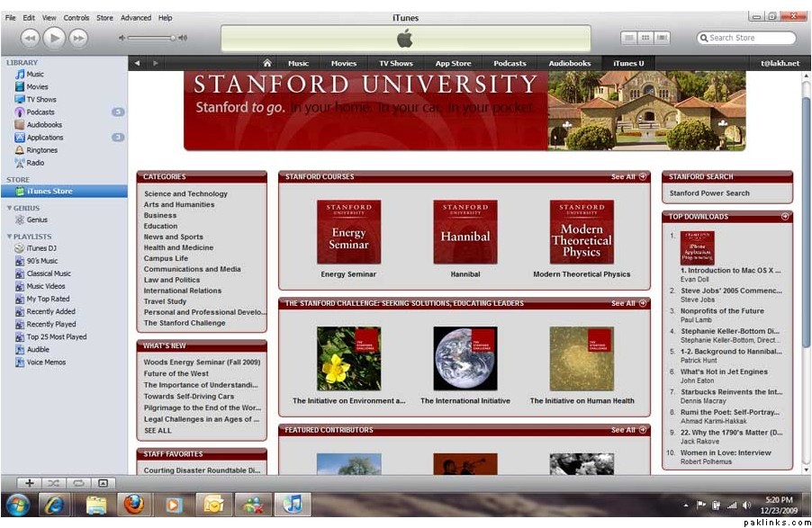The width and height of the screenshot is (812, 528).
Task: Open Health and Medicine category
Action: click(x=178, y=247)
